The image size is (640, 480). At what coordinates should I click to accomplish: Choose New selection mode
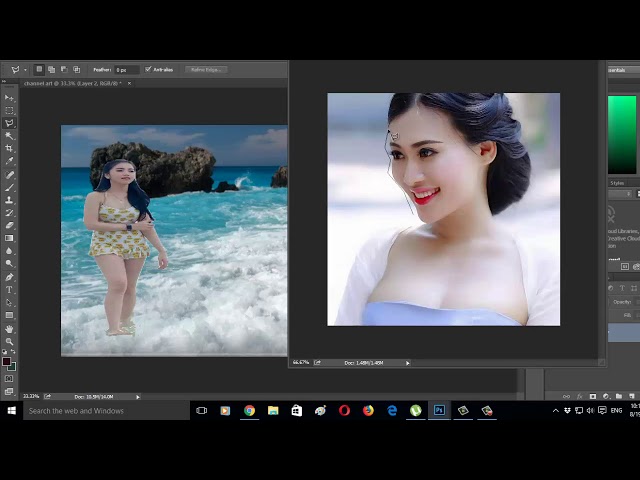pos(39,69)
